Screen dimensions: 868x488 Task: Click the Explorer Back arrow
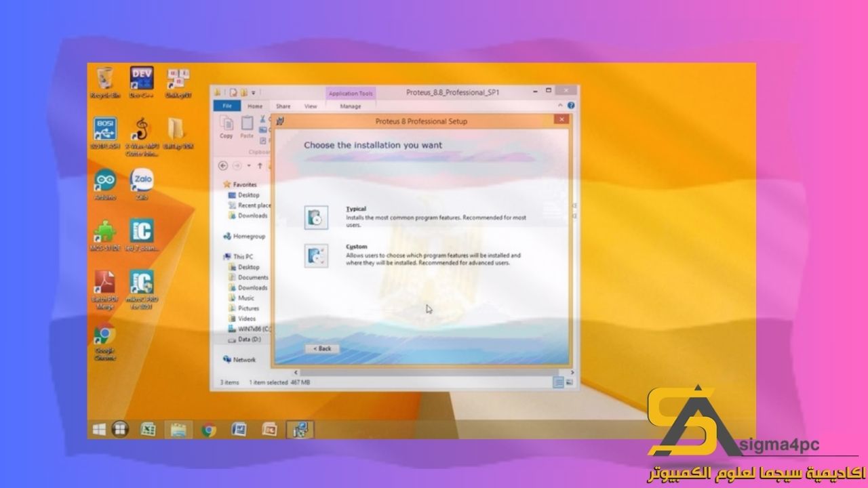click(x=223, y=165)
